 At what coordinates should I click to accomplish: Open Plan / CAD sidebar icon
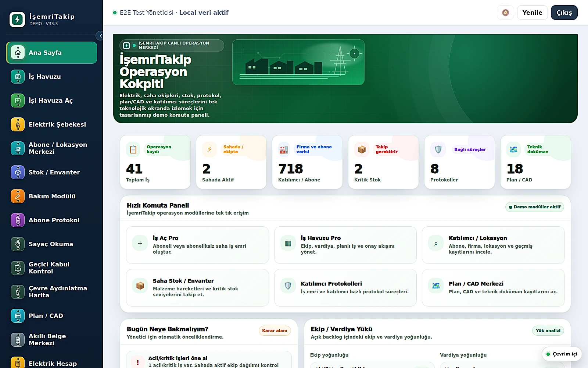[18, 316]
